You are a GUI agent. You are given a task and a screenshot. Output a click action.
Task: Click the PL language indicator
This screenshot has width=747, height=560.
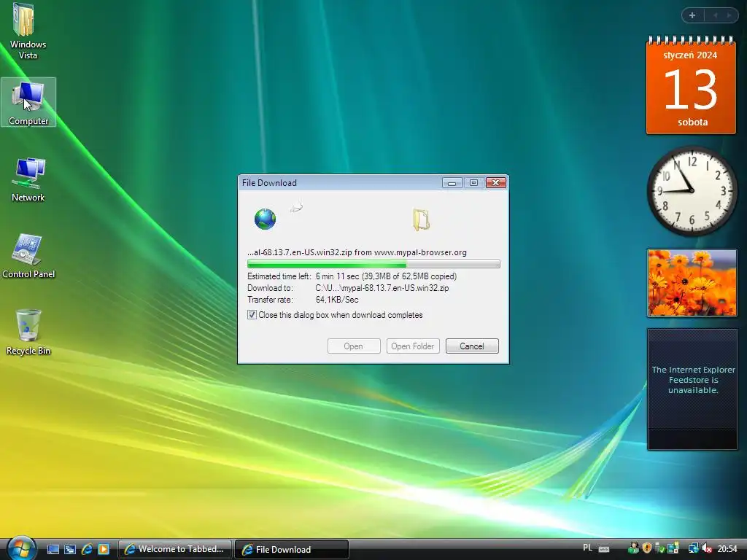(x=587, y=548)
